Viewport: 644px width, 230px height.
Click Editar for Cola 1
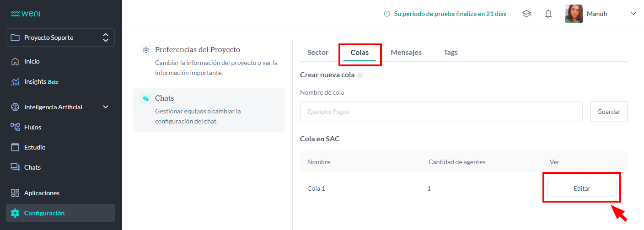click(582, 188)
